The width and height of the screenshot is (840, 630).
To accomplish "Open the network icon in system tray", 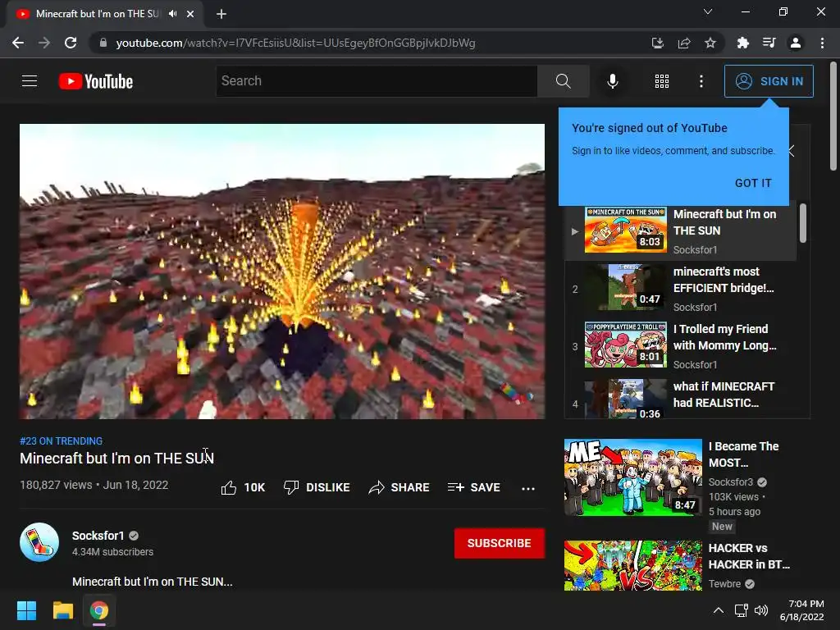I will point(741,610).
